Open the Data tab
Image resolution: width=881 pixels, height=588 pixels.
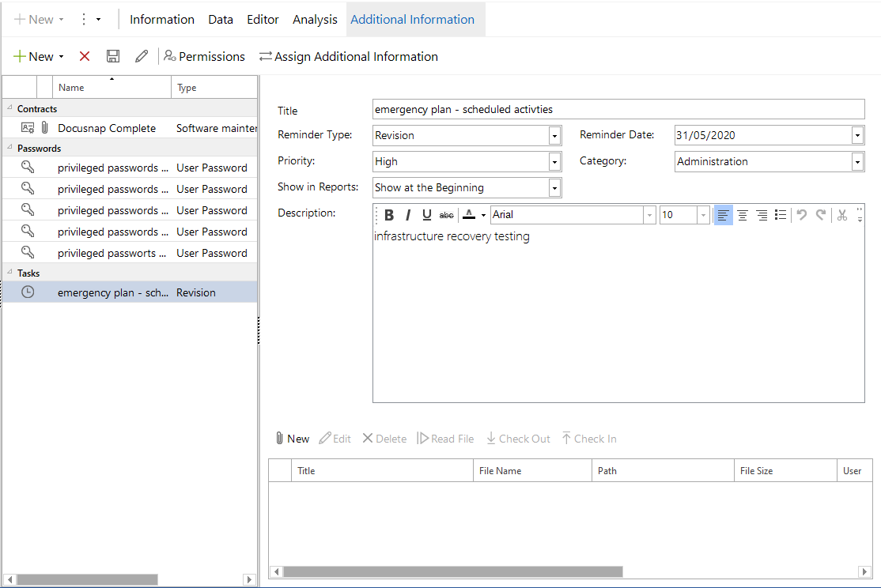[220, 19]
